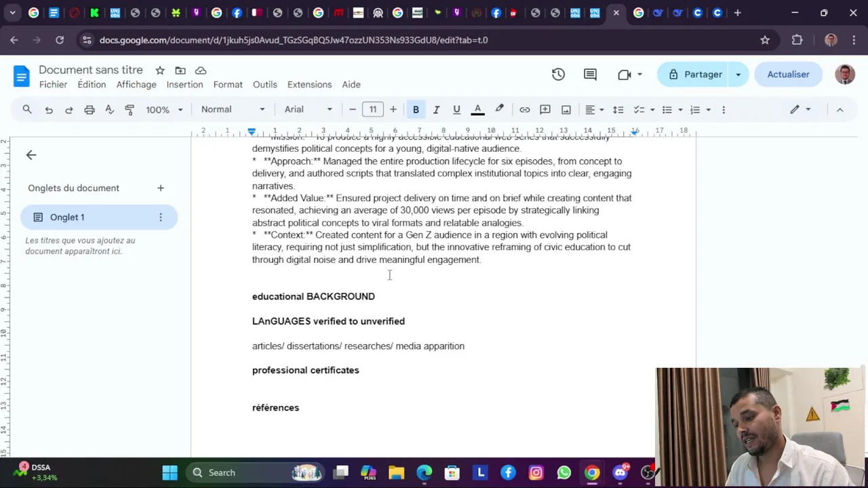Click the Actualiser button
The height and width of the screenshot is (488, 868).
788,75
